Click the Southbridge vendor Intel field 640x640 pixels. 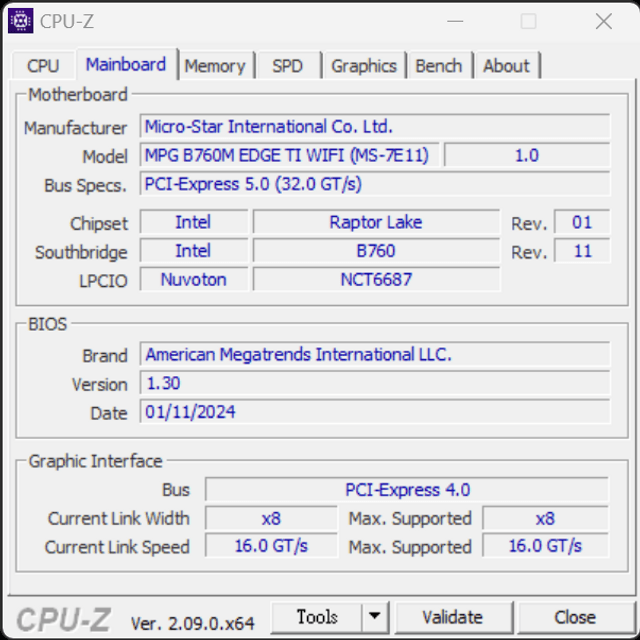[x=193, y=251]
